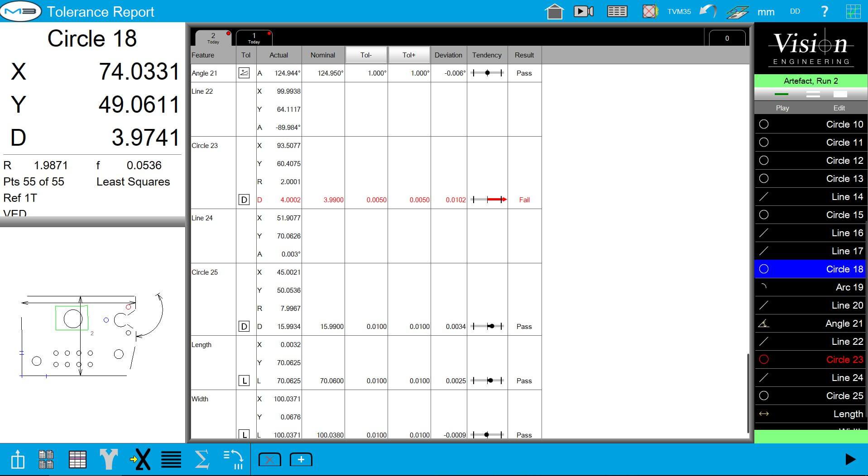
Task: Open the video camera live view
Action: click(583, 11)
